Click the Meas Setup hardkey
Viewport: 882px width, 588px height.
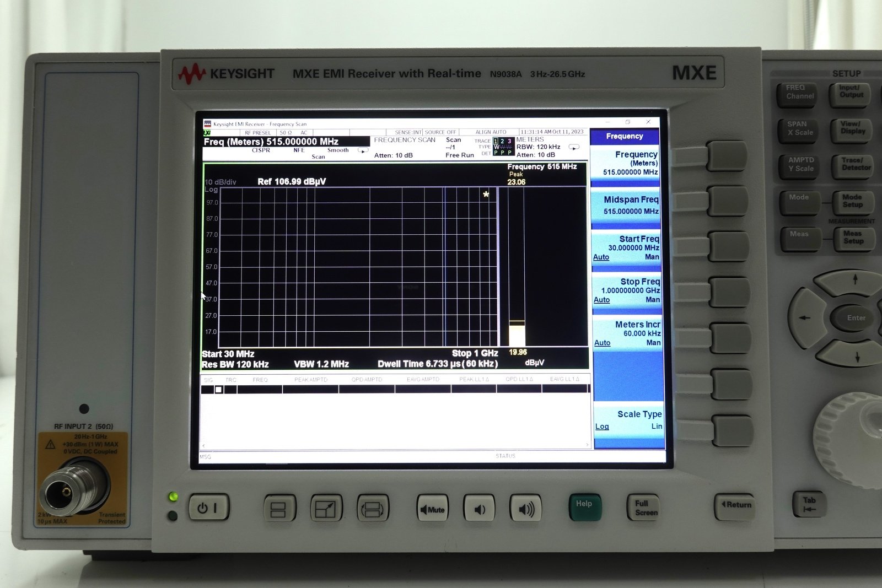853,239
